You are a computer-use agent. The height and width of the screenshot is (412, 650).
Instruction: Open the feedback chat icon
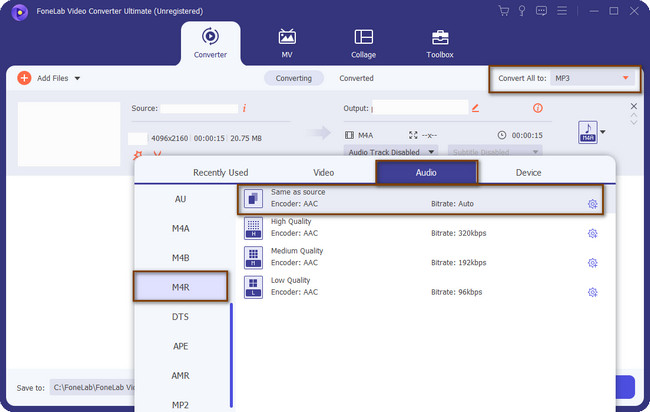click(541, 11)
